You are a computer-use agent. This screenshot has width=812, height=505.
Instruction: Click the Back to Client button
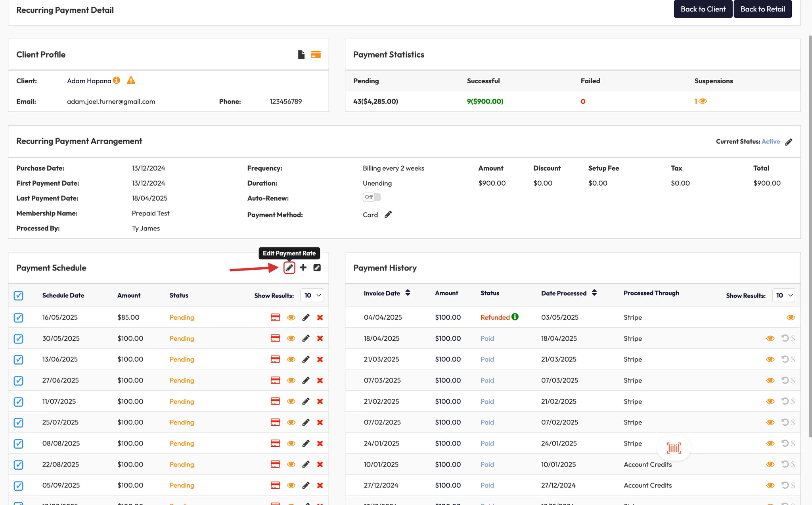tap(703, 9)
